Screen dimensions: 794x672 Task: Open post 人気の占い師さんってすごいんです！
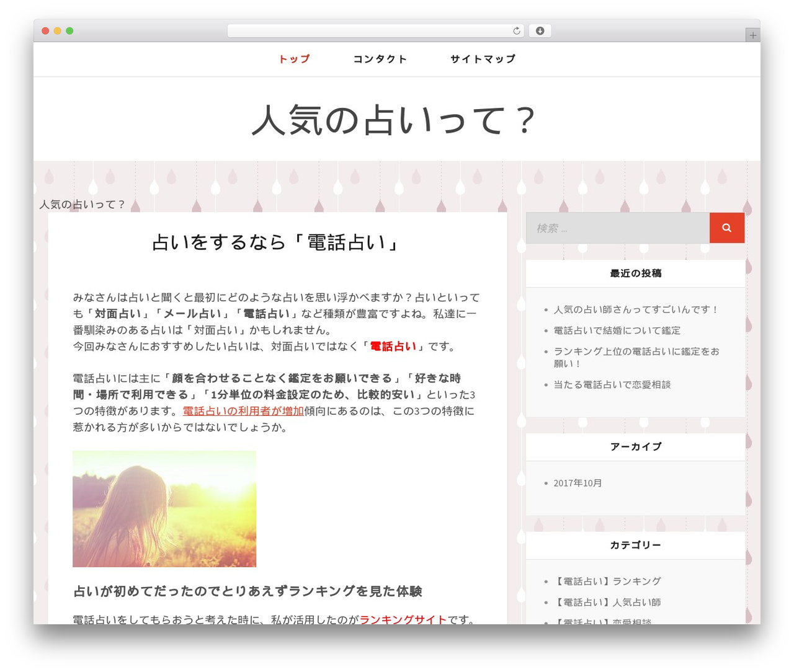pos(636,309)
